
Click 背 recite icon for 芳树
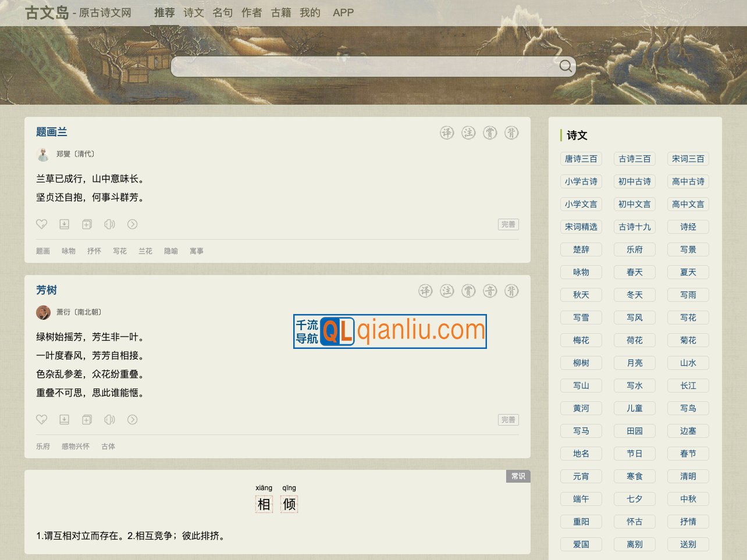[x=511, y=291]
